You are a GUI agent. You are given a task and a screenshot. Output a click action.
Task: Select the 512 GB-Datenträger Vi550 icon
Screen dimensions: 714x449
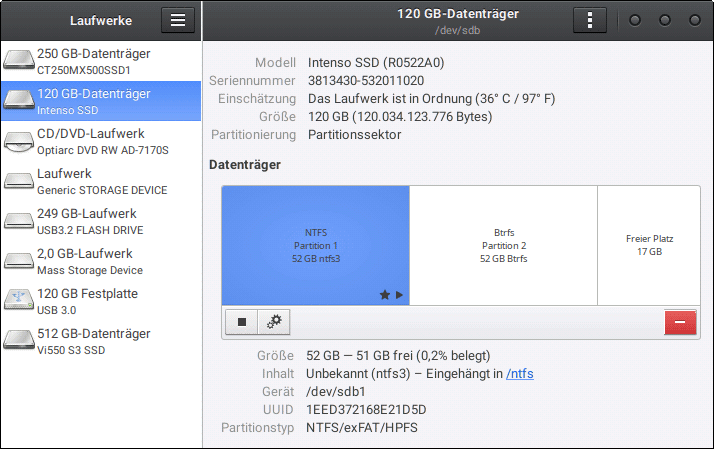[19, 341]
